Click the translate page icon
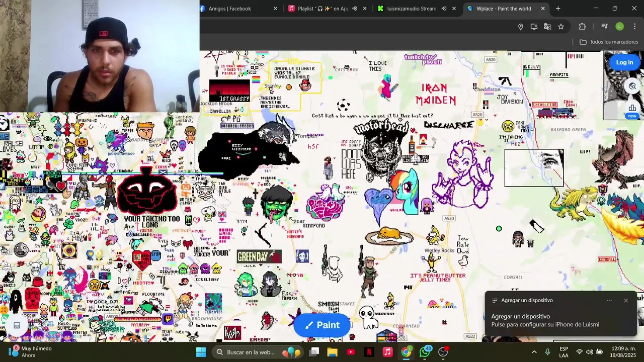The height and width of the screenshot is (362, 644). click(x=547, y=27)
